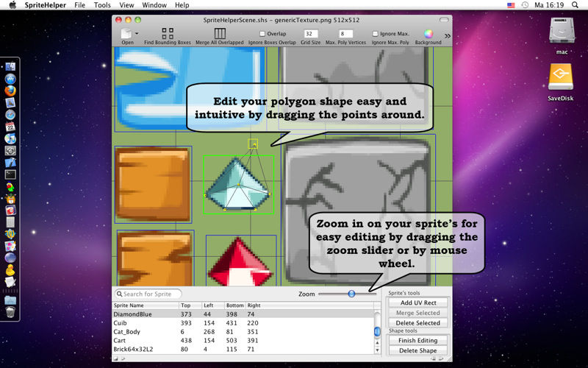The width and height of the screenshot is (588, 368).
Task: Click the Delete Selected button
Action: coord(418,323)
